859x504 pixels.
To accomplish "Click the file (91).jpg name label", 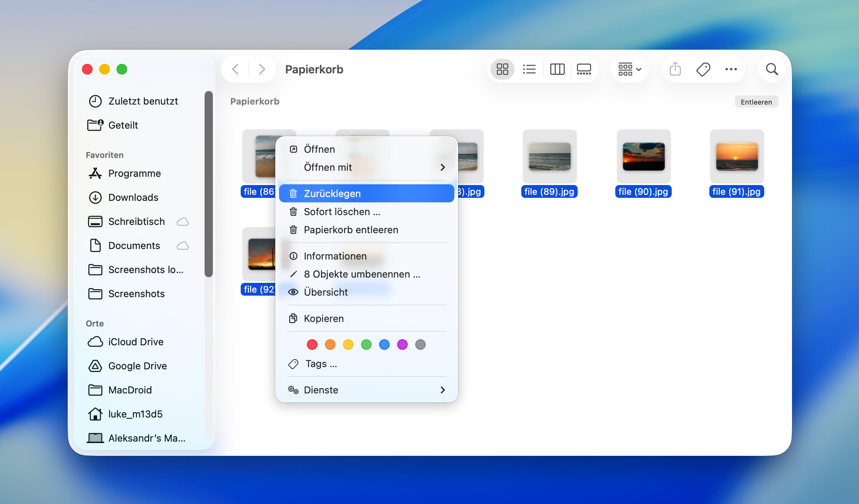I will click(x=736, y=191).
